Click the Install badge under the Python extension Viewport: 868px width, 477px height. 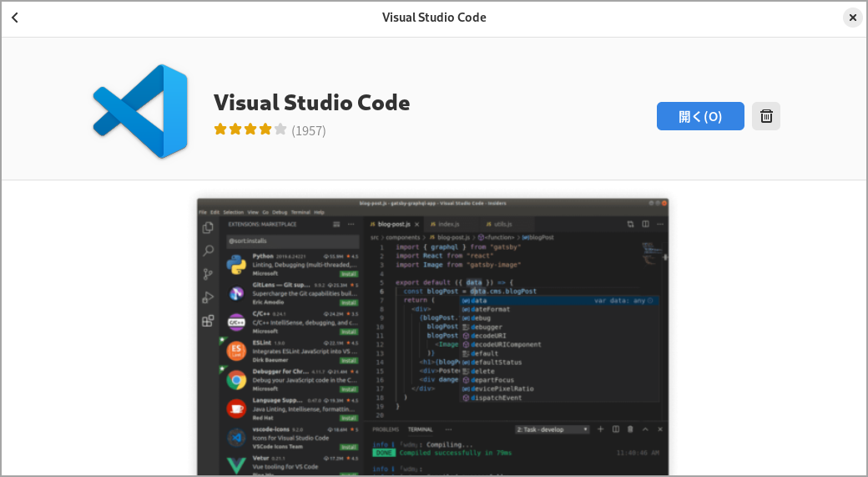(349, 273)
